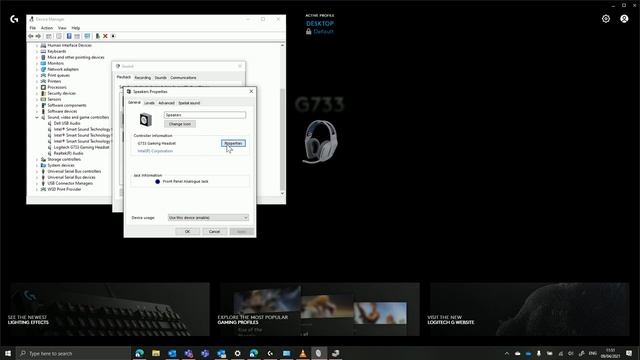Open View menu in Device Manager
The width and height of the screenshot is (640, 360).
62,28
